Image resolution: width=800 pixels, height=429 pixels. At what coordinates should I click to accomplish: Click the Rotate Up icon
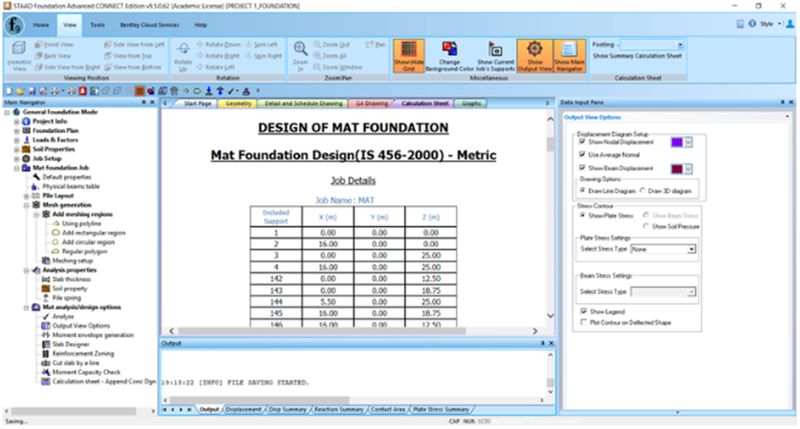pyautogui.click(x=182, y=55)
